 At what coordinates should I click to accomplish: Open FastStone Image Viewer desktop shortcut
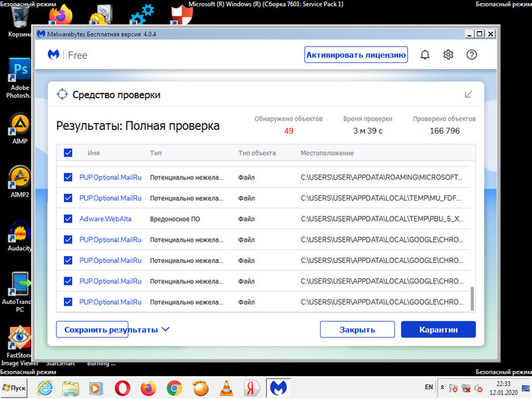pyautogui.click(x=19, y=346)
